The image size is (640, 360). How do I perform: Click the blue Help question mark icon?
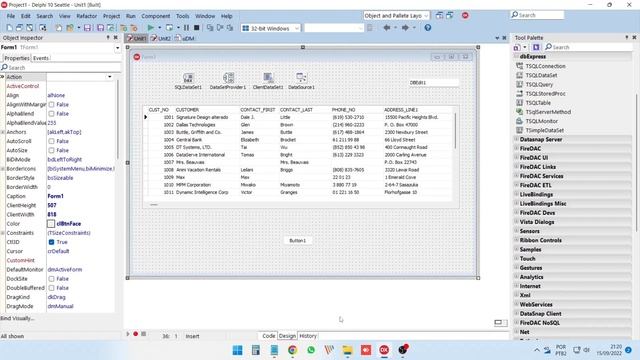click(x=428, y=28)
